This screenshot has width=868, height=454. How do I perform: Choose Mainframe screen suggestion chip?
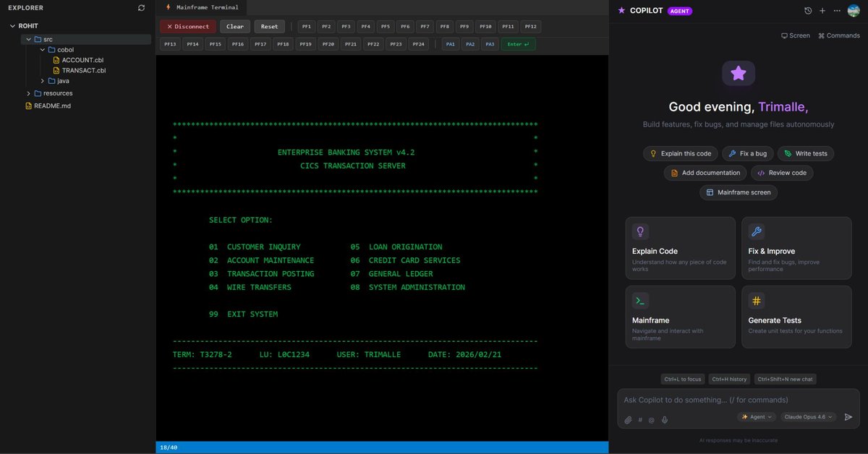[x=739, y=192]
